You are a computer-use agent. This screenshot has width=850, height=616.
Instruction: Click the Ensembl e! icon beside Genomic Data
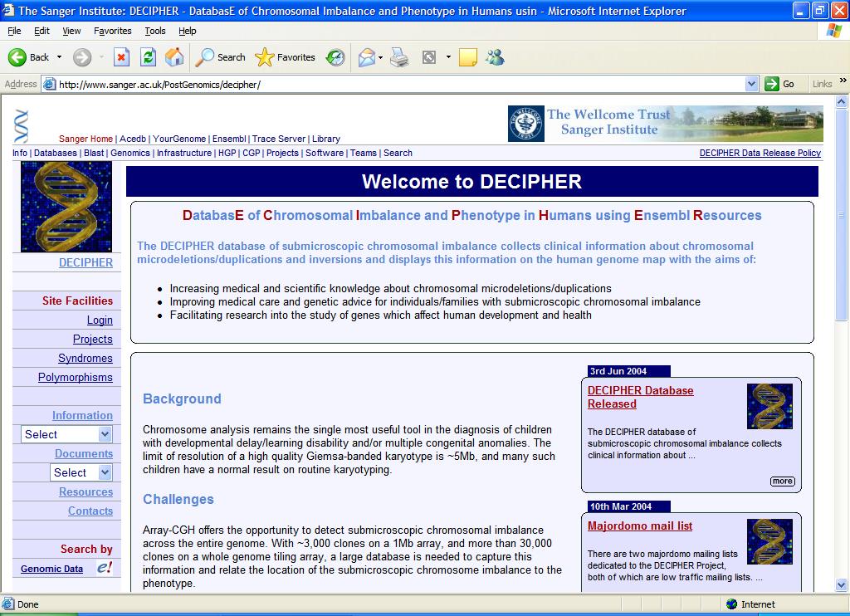tap(105, 568)
